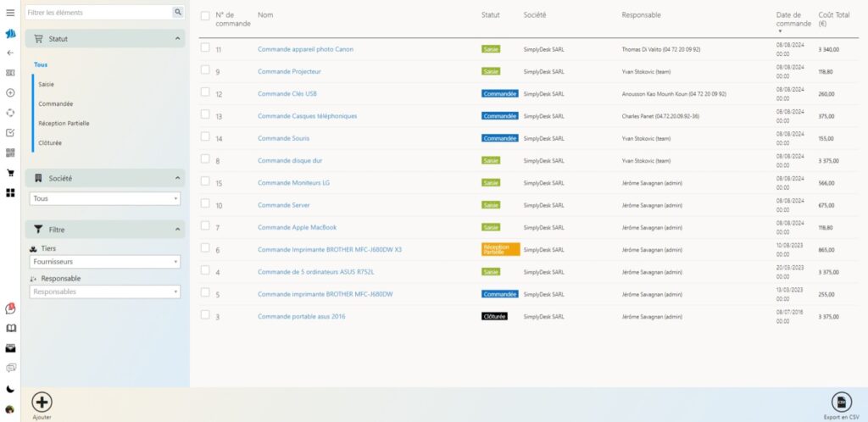Select the Réception Partielle status filter
Screen dimensions: 868x422
coord(64,124)
